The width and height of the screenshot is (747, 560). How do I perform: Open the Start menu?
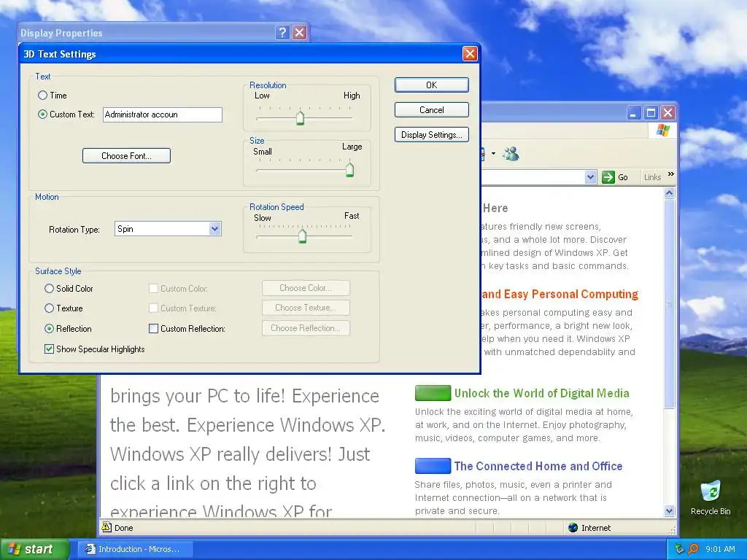point(35,549)
